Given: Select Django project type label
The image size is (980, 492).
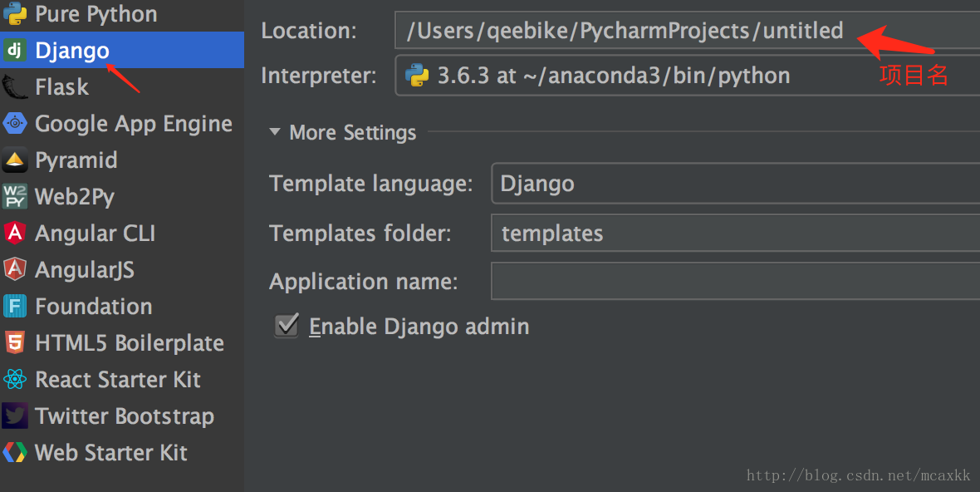Looking at the screenshot, I should 72,52.
